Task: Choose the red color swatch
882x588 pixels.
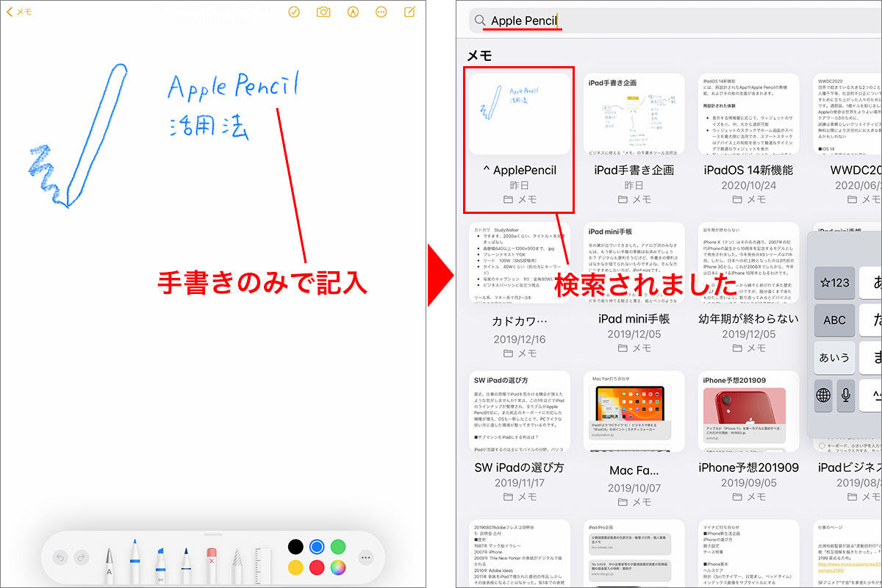Action: [317, 567]
